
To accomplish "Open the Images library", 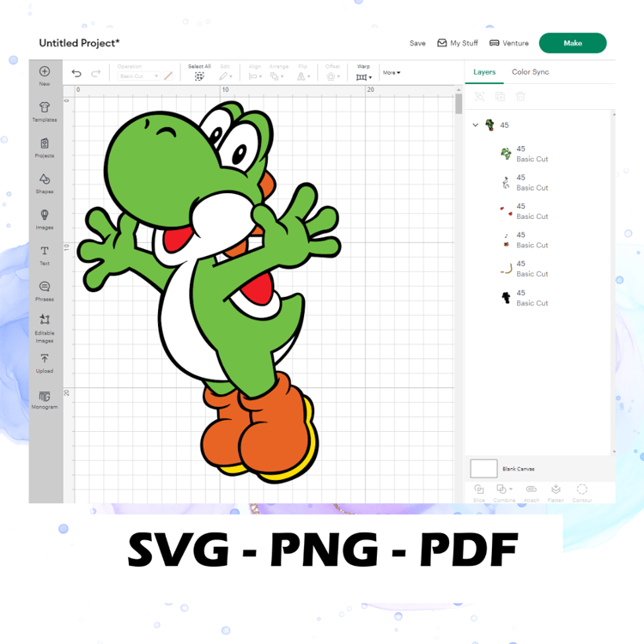I will (x=45, y=219).
